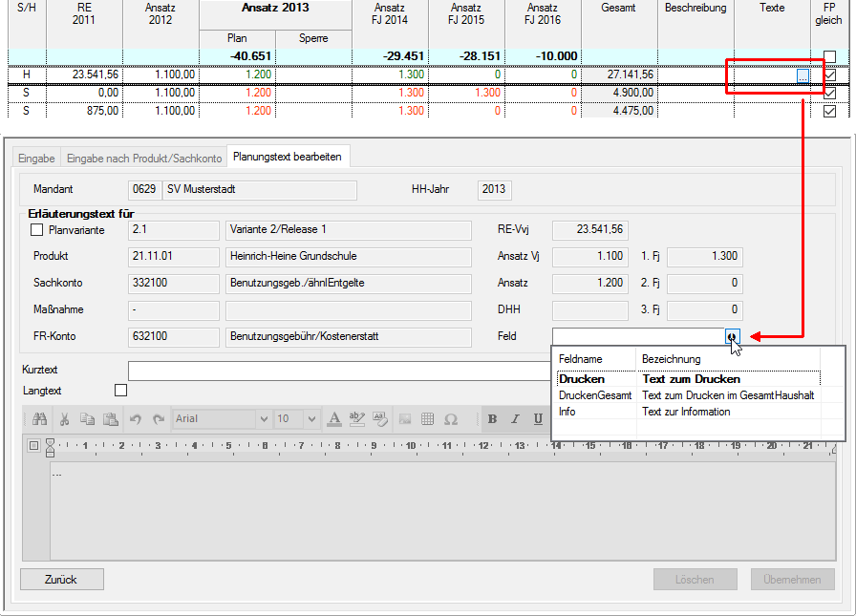
Task: Click the scissors Cut icon
Action: pyautogui.click(x=65, y=419)
